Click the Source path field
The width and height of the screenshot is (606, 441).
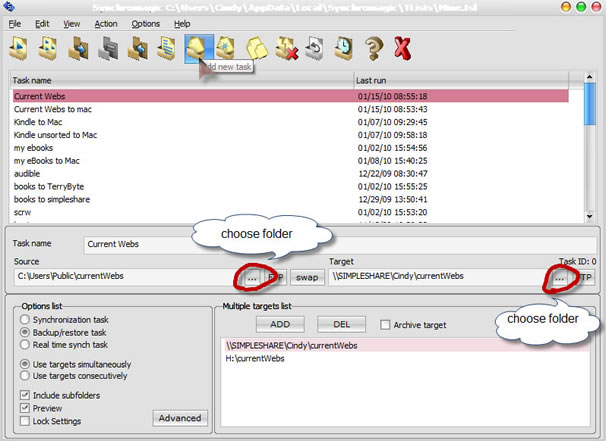click(x=129, y=277)
